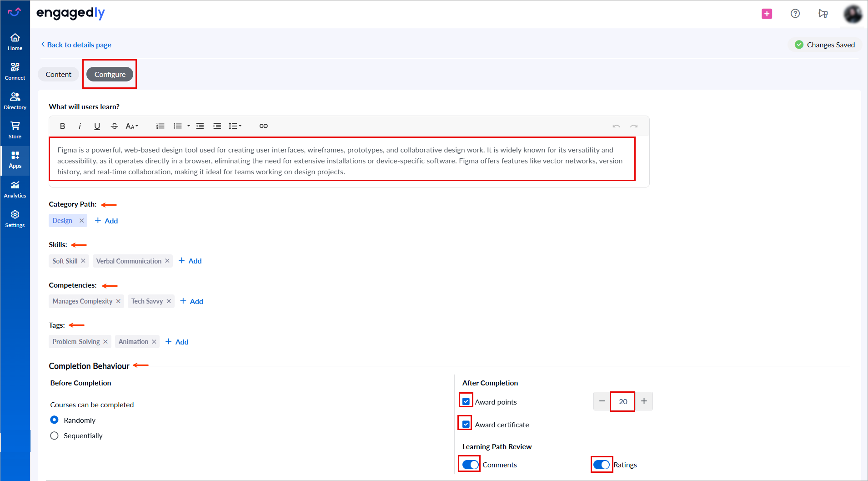Go back to details page
The image size is (868, 481).
(76, 45)
